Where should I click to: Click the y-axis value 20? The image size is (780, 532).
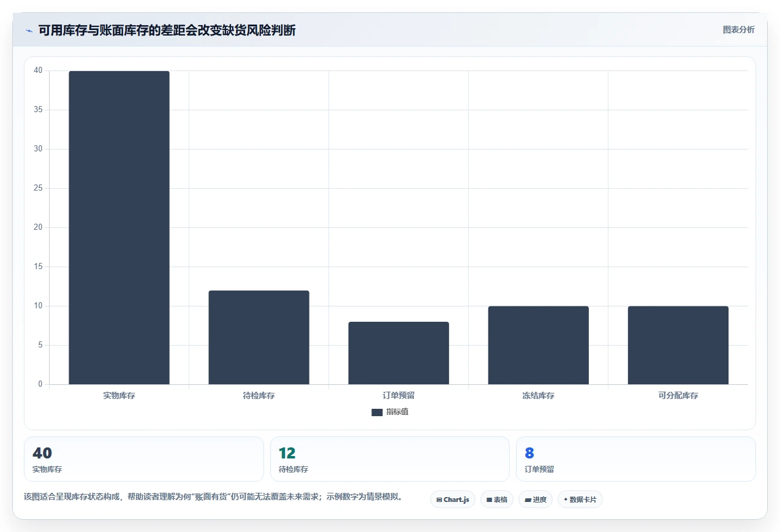(x=38, y=227)
